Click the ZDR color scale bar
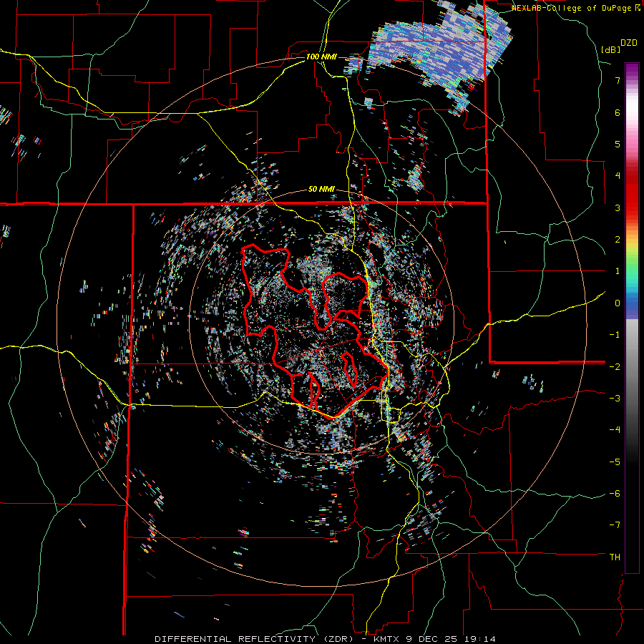The width and height of the screenshot is (644, 644). click(x=632, y=318)
